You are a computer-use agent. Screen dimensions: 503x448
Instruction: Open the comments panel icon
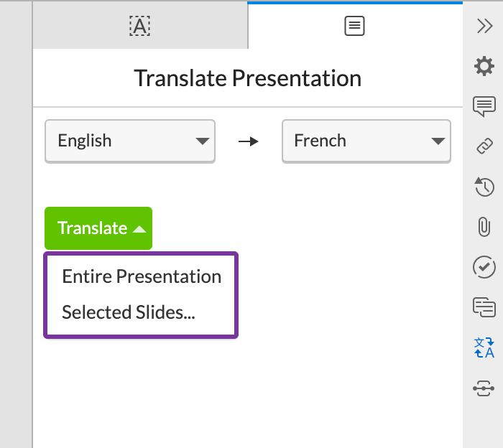coord(484,106)
